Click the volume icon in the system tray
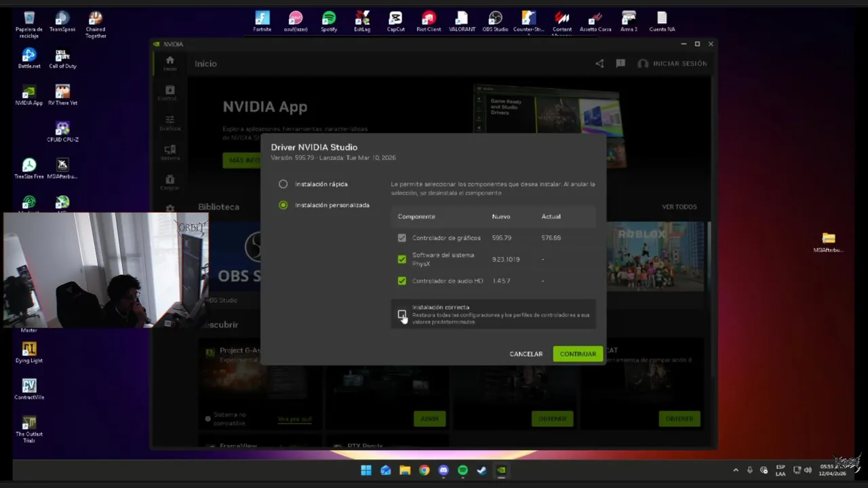The height and width of the screenshot is (488, 868). pyautogui.click(x=808, y=470)
